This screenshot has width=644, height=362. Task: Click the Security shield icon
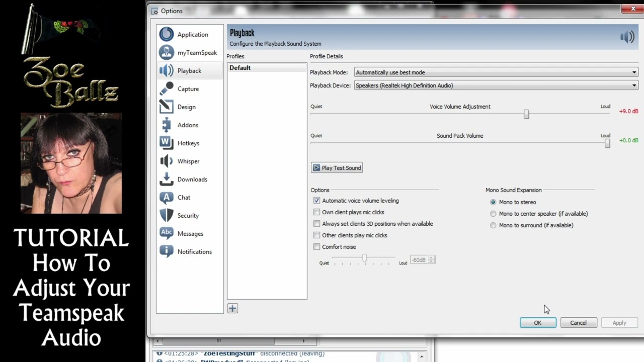pos(167,215)
